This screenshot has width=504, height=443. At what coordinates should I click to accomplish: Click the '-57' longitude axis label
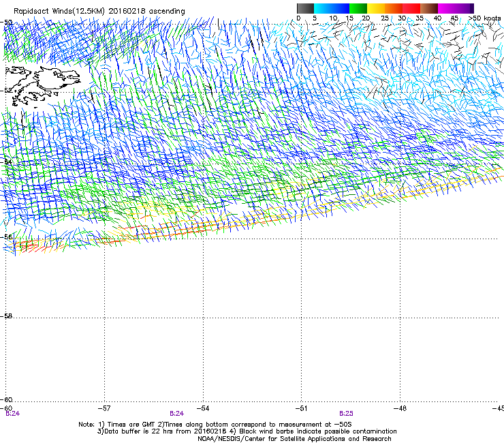[x=104, y=408]
